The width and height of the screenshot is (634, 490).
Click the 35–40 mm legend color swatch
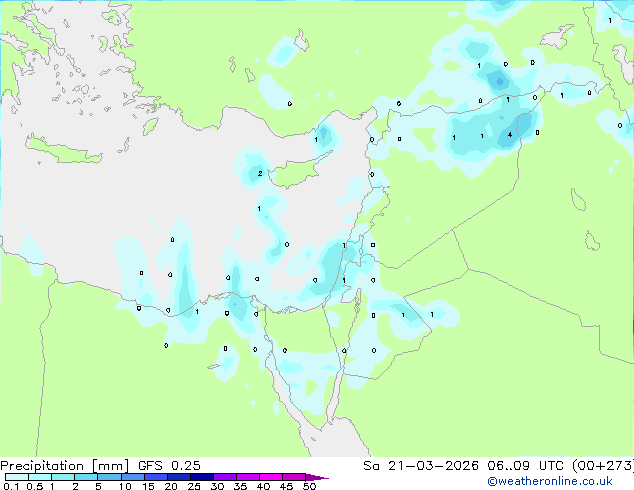click(247, 477)
